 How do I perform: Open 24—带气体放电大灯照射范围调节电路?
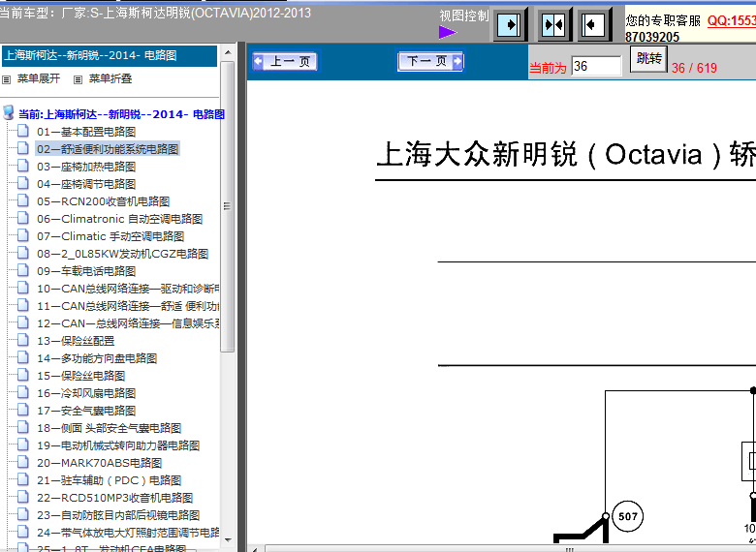tap(128, 533)
